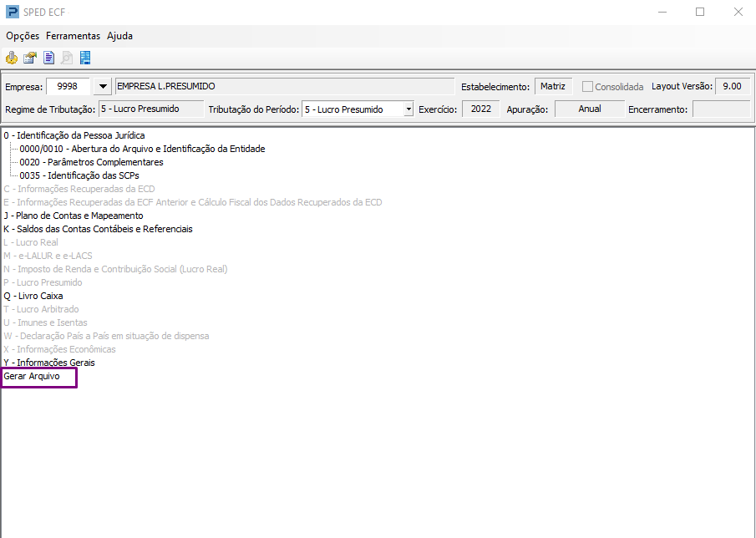Screen dimensions: 756x538
Task: Click the properties card toolbar icon
Action: tap(30, 58)
